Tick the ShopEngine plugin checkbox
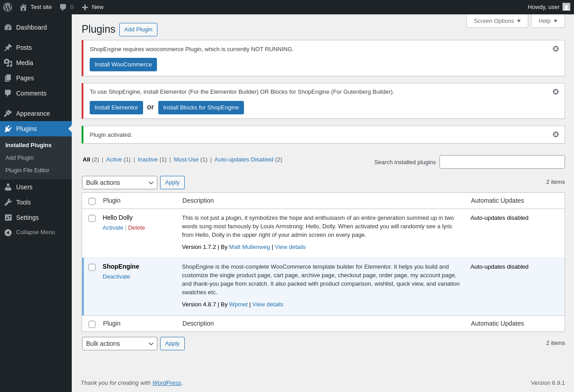Screen dimensions: 574x392 pos(92,267)
